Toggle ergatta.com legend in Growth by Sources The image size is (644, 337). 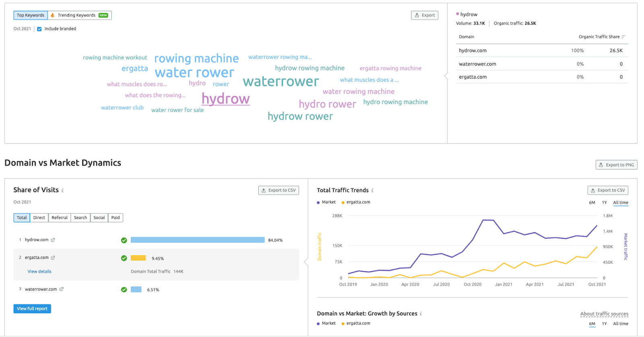356,323
